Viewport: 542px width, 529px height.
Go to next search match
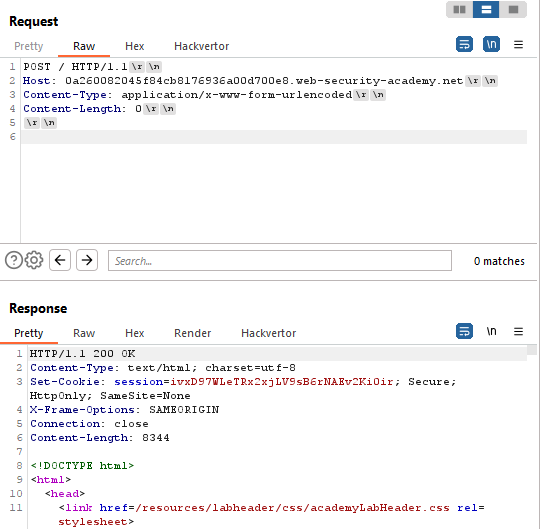click(87, 260)
